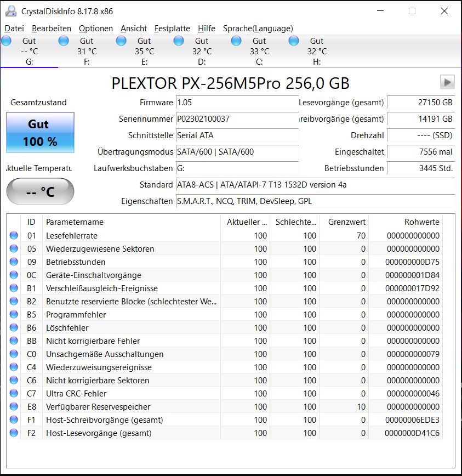This screenshot has width=462, height=476.
Task: Open the Sprache(Language) menu
Action: tap(258, 29)
